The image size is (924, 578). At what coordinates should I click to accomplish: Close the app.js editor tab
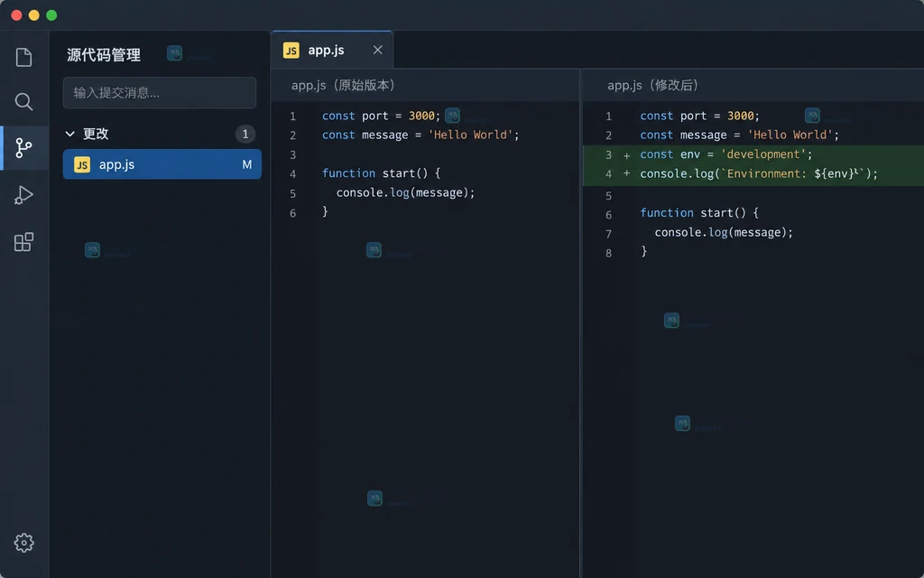point(378,51)
